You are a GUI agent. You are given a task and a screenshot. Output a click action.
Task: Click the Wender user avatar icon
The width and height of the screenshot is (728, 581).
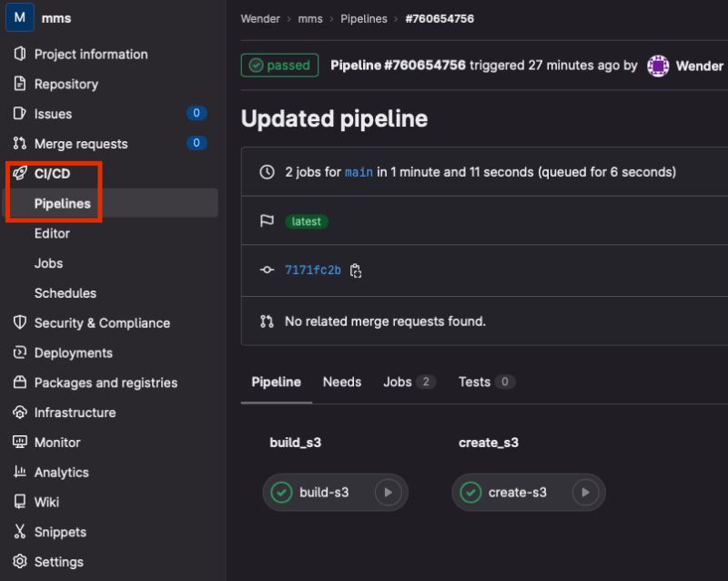[658, 66]
